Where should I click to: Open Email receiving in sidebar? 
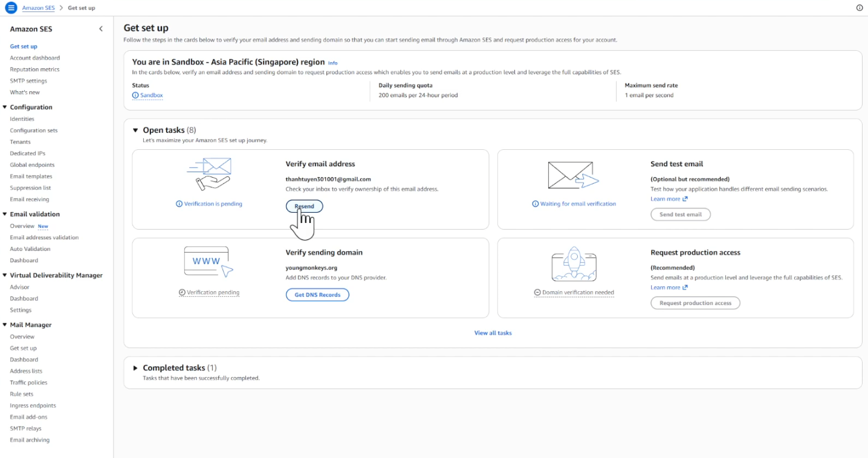point(30,199)
